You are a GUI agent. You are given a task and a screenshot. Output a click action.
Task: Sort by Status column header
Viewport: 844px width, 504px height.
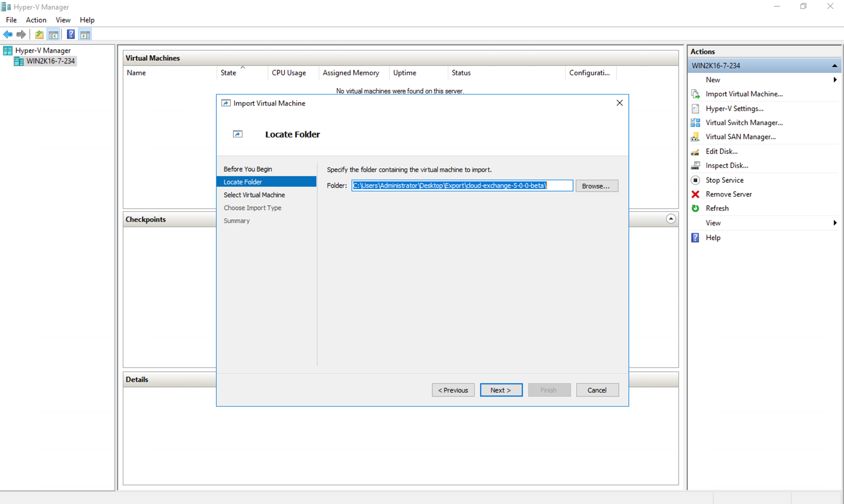coord(506,73)
